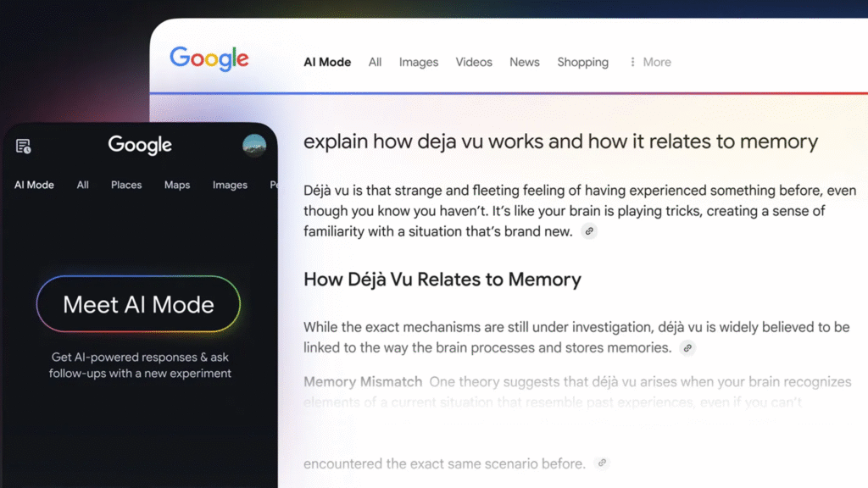Open the Places tab on mobile
Image resolution: width=868 pixels, height=488 pixels.
(x=125, y=185)
